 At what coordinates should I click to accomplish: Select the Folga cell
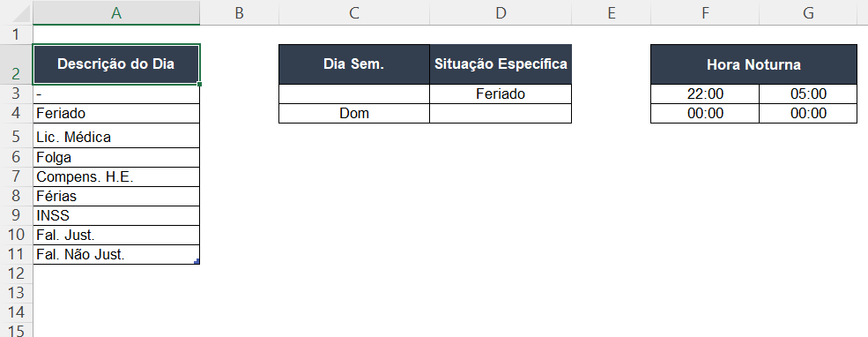click(x=116, y=157)
